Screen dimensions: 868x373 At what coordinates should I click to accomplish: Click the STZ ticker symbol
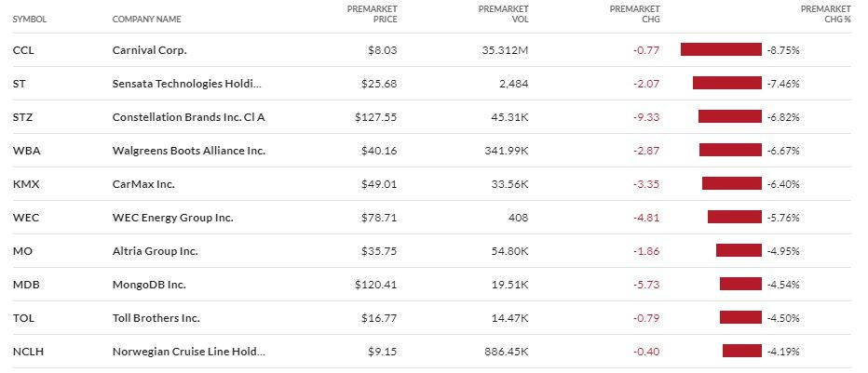[22, 117]
